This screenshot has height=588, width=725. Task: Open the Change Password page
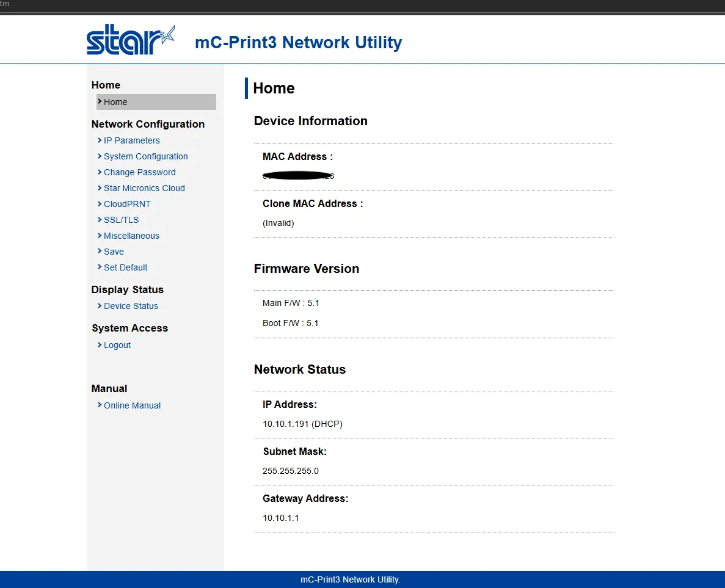point(140,172)
